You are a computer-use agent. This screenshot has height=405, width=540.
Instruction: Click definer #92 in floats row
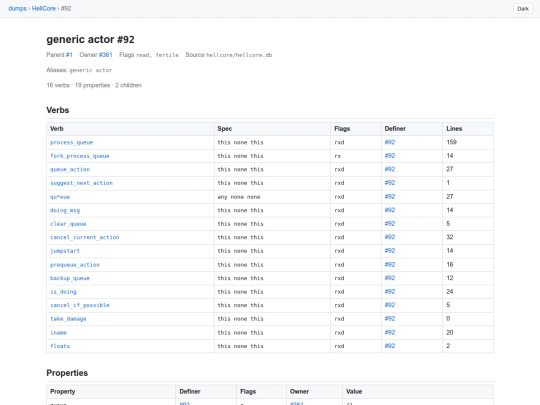pyautogui.click(x=390, y=346)
